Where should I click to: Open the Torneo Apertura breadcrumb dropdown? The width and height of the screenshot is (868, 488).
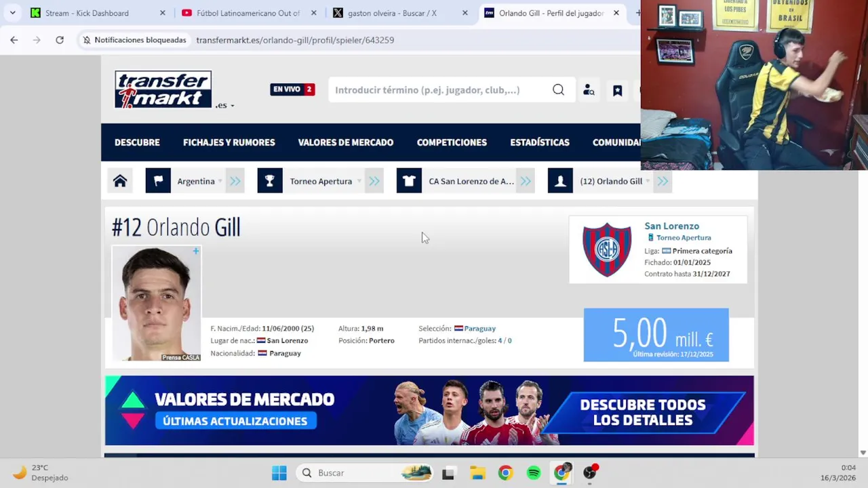pos(325,181)
